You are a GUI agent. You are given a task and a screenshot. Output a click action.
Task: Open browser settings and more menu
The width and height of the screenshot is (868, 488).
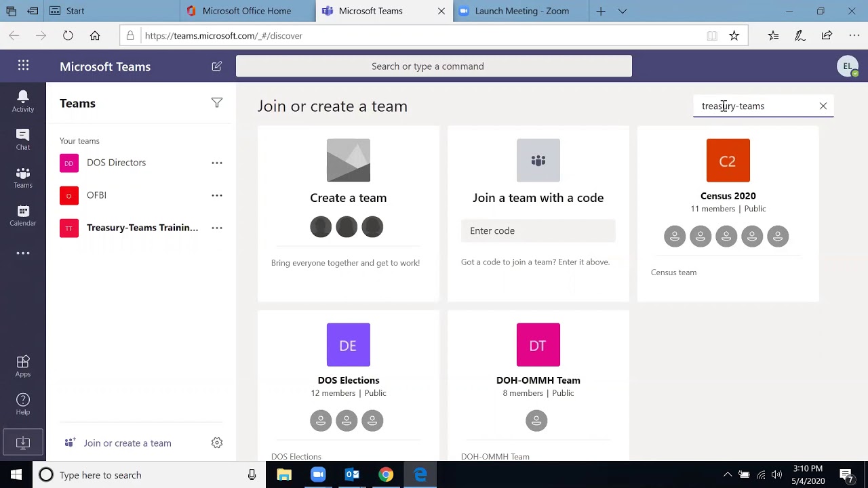(x=854, y=36)
